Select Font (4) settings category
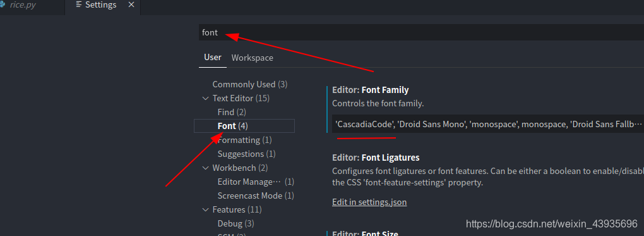644x236 pixels. [244, 126]
